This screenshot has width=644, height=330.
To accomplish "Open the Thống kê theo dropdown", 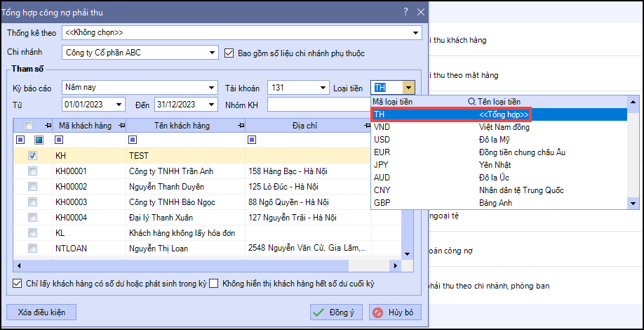I will click(416, 32).
